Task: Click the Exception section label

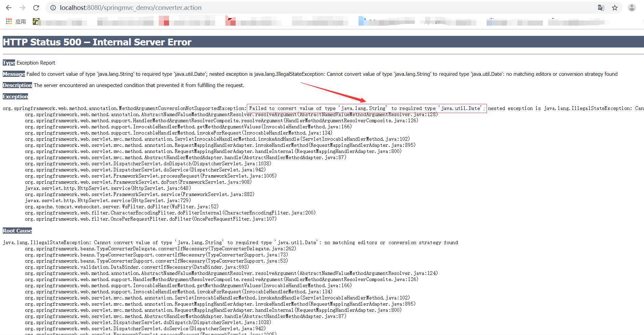Action: [15, 97]
